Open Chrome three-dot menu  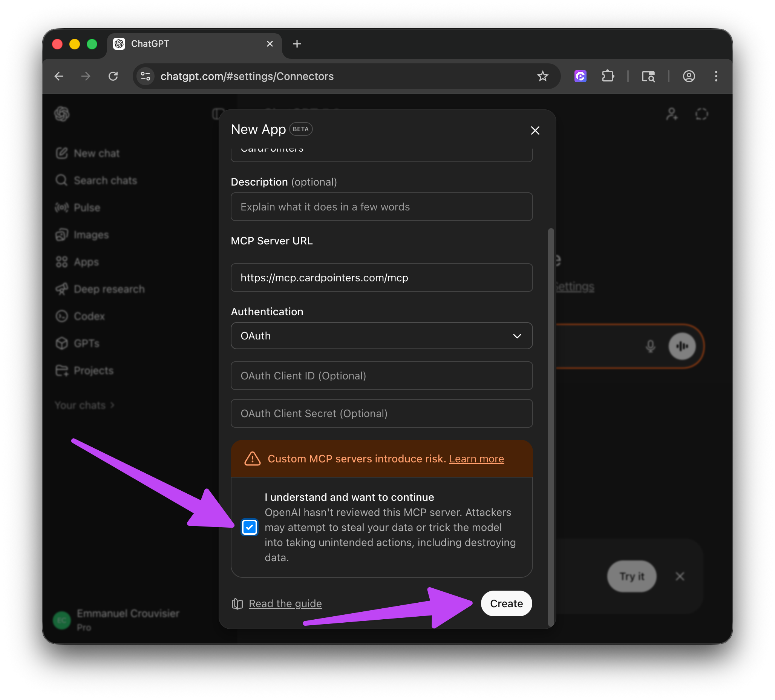(716, 76)
